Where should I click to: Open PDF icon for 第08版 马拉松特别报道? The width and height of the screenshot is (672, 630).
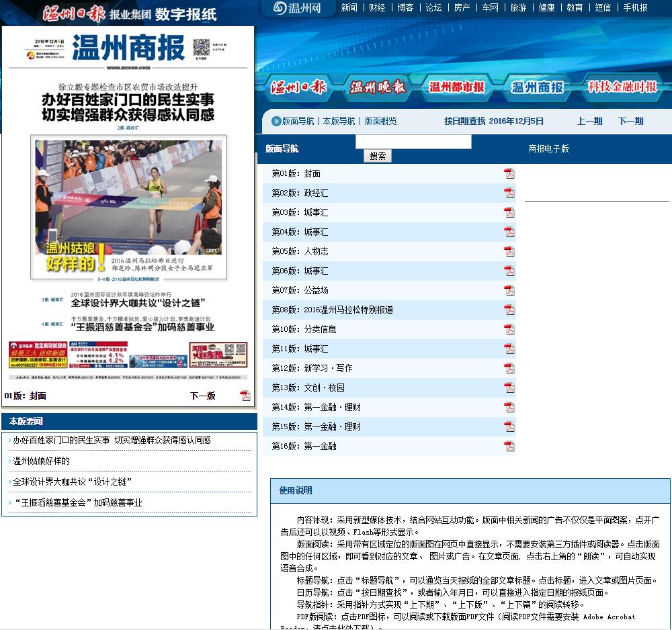(509, 310)
